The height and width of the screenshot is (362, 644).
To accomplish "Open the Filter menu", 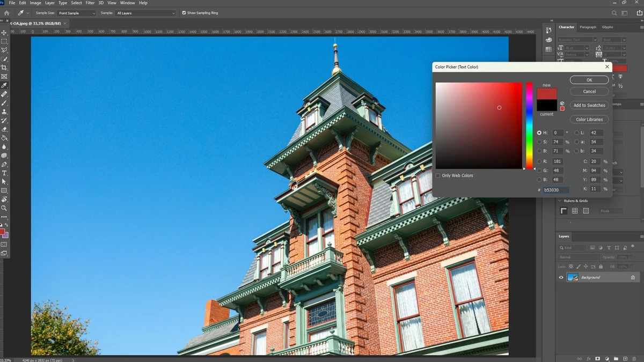I will point(90,3).
